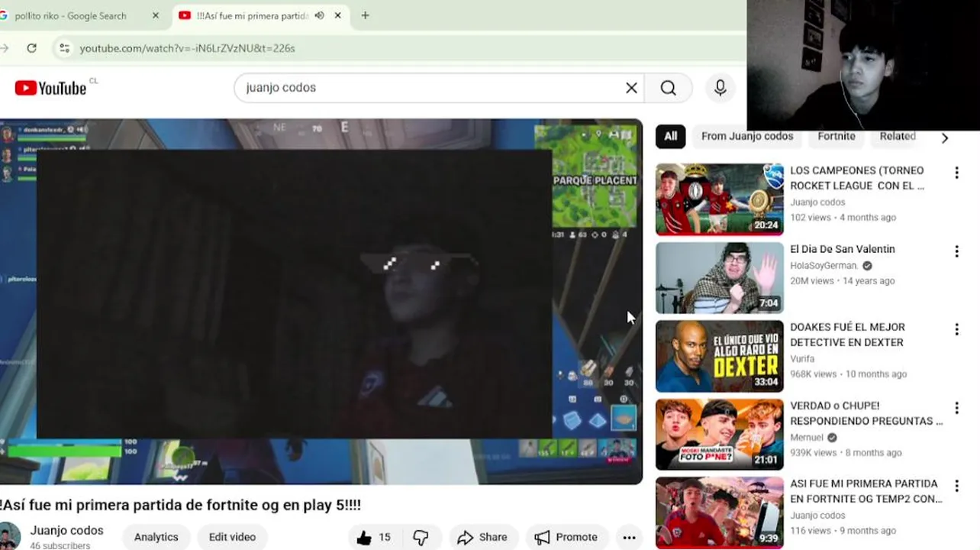
Task: Open El Dia De San Valentin thumbnail
Action: pos(720,278)
